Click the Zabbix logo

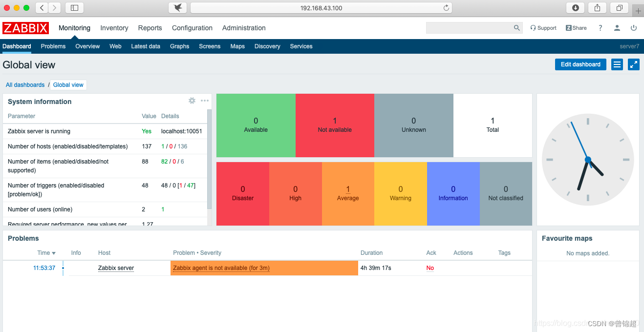tap(25, 28)
